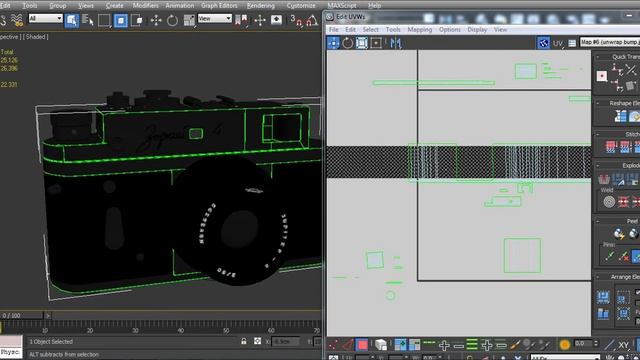Open Mapping menu in Edit UVWs
Viewport: 640px width, 360px height.
420,30
